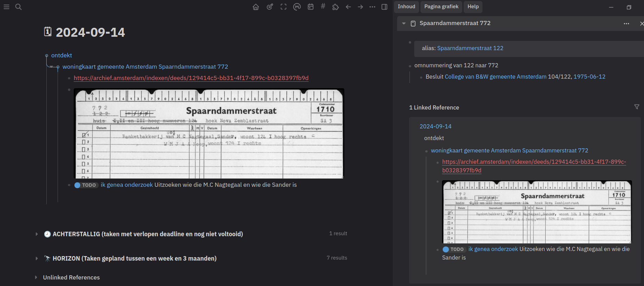Toggle the right sidebar panel icon

pyautogui.click(x=384, y=7)
